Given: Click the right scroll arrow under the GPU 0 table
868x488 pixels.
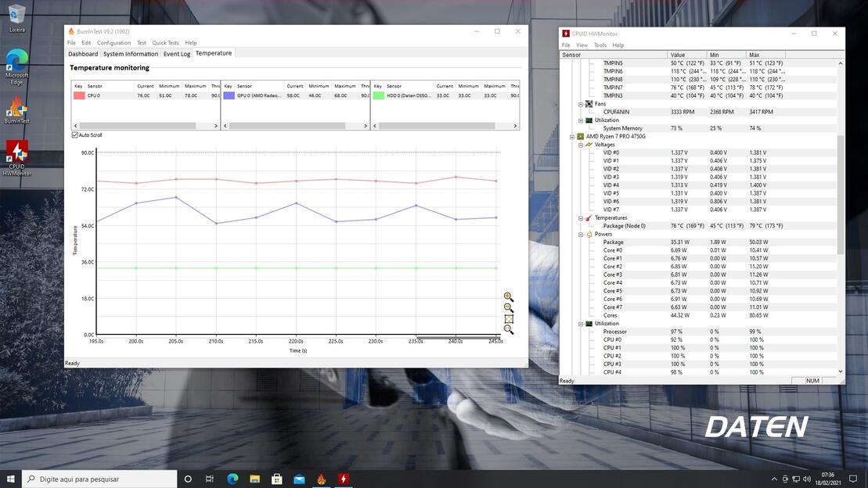Looking at the screenshot, I should [x=366, y=126].
